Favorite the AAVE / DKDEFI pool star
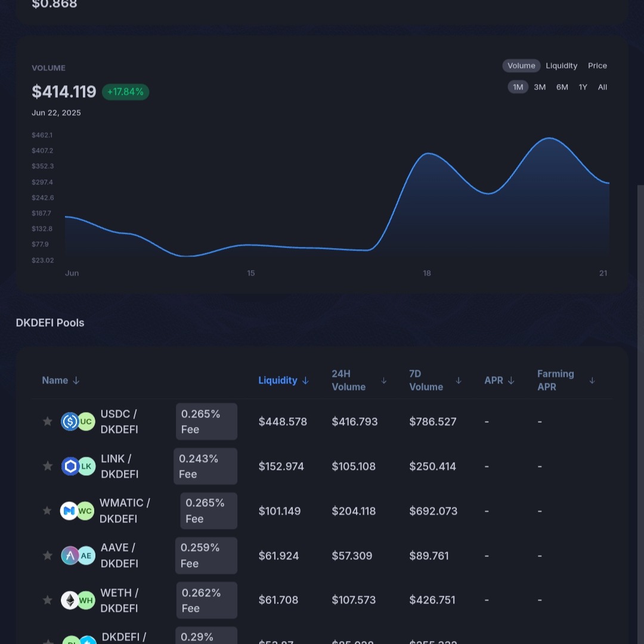Viewport: 644px width, 644px height. coord(48,555)
